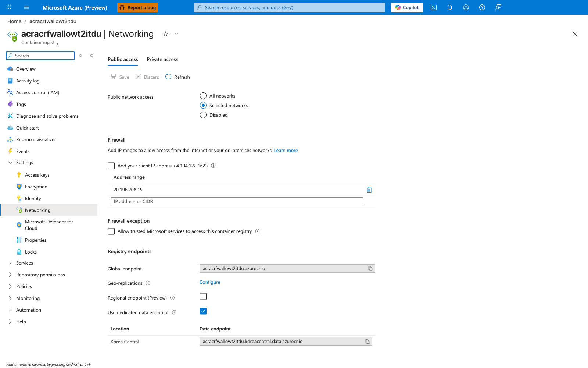The width and height of the screenshot is (588, 368).
Task: Select the Disabled public access option
Action: (203, 115)
